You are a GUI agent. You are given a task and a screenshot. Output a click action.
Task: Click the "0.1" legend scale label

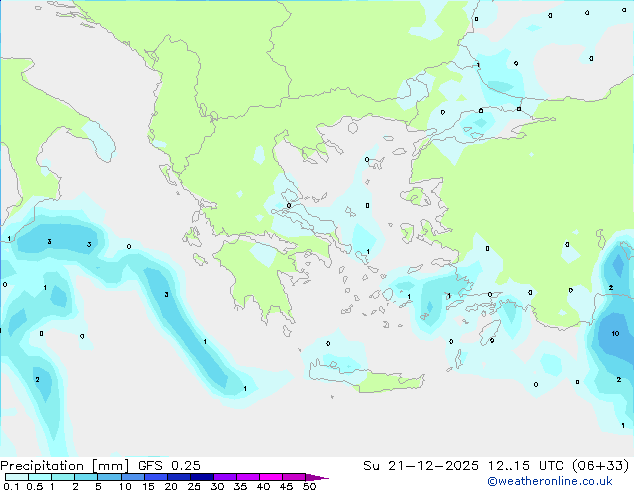11,486
